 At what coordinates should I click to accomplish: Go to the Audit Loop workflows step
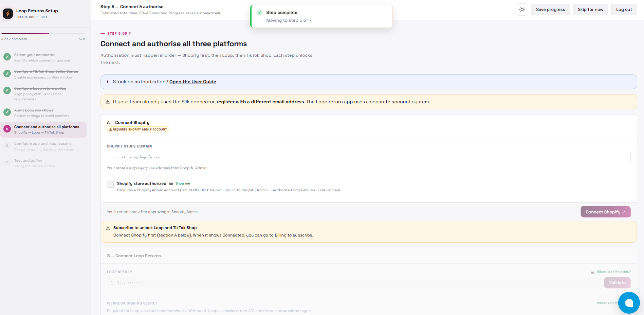click(x=44, y=113)
